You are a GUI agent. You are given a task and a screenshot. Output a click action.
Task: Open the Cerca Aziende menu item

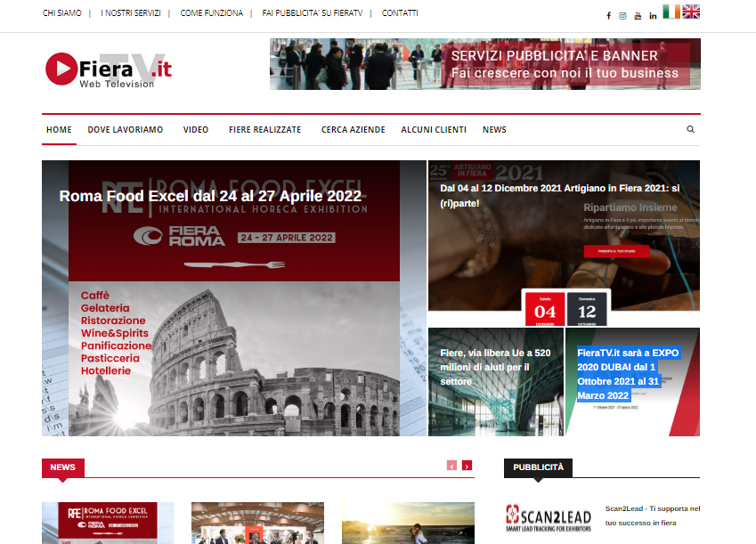pyautogui.click(x=354, y=130)
